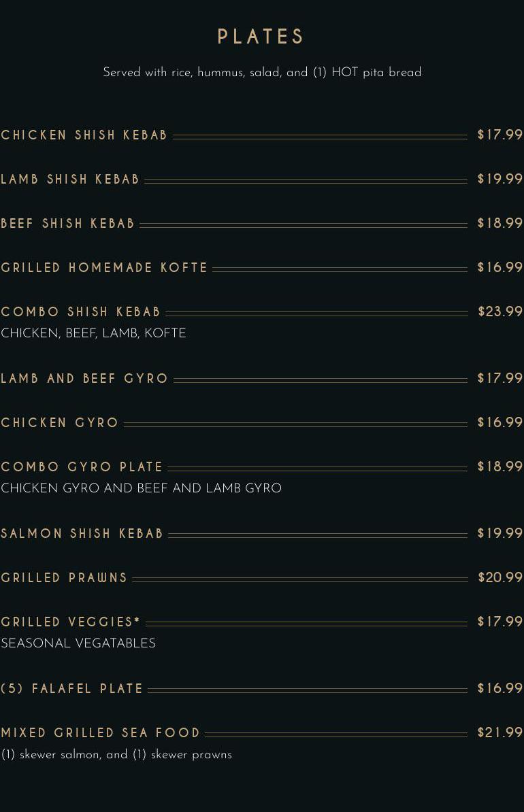Screen dimensions: 524x812
Task: Click the Combo Gyro Plate description text
Action: 141,488
